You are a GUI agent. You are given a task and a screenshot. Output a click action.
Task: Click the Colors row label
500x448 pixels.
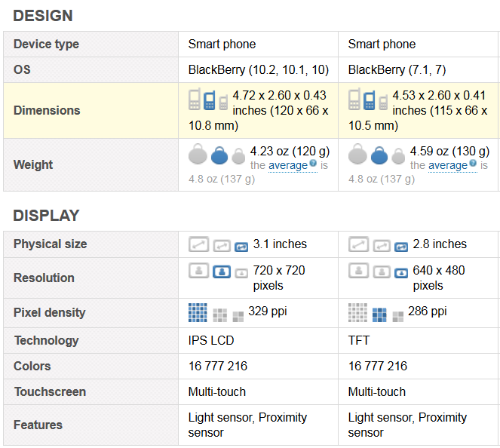coord(32,366)
